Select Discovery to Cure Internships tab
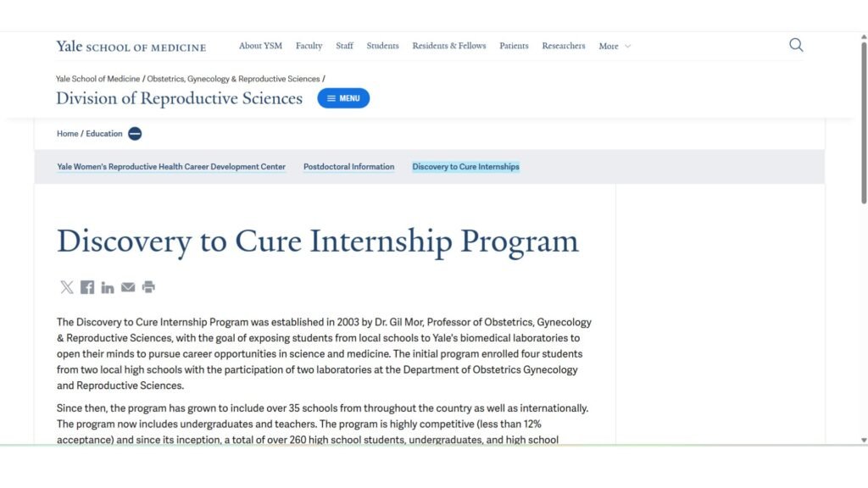Image resolution: width=868 pixels, height=488 pixels. click(465, 167)
